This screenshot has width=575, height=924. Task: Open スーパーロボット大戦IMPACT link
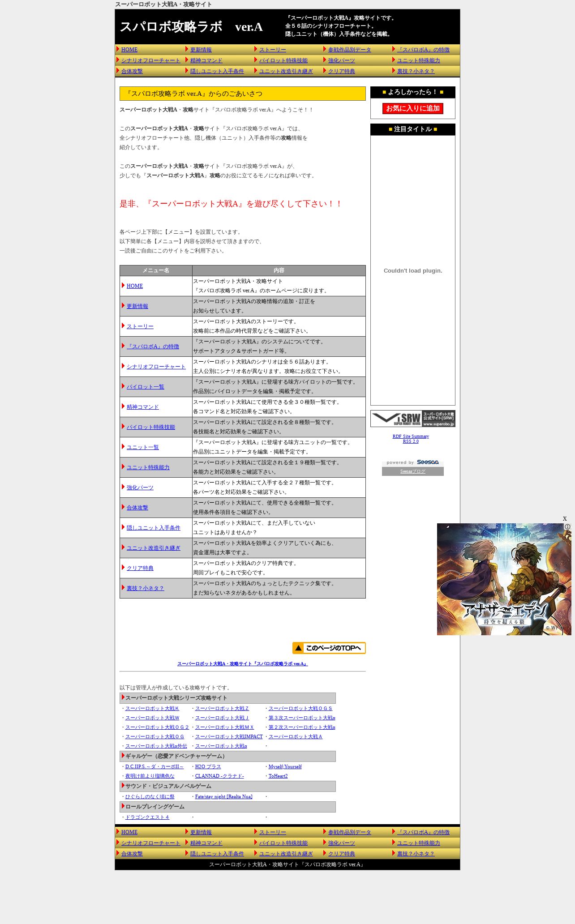229,736
